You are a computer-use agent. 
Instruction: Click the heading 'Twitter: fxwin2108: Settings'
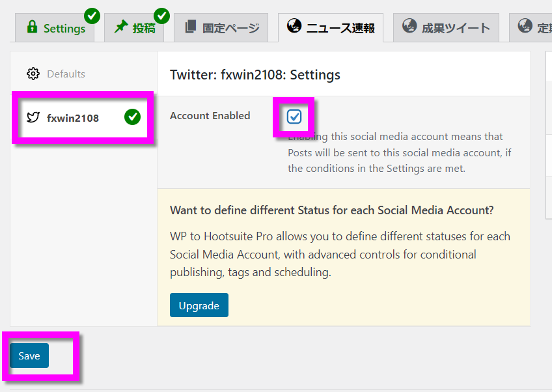(255, 75)
